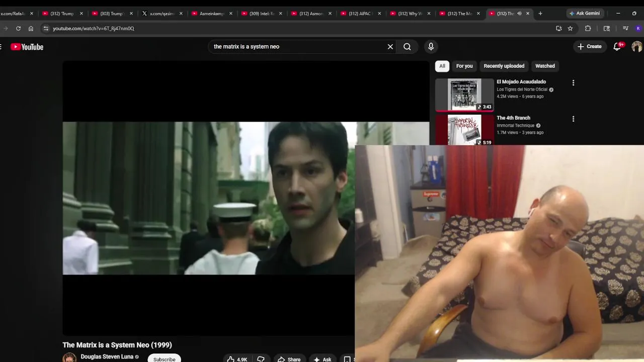Click the Ask button below video

coord(322,359)
